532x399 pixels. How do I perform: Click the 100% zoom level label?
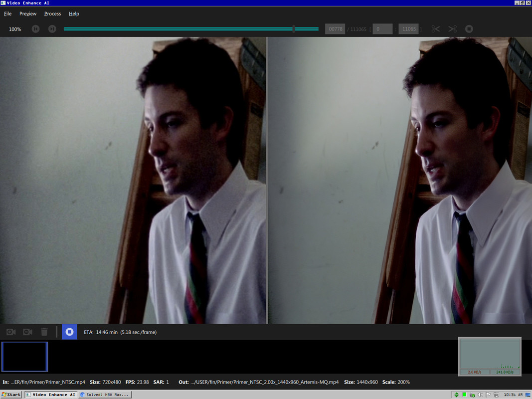[15, 29]
